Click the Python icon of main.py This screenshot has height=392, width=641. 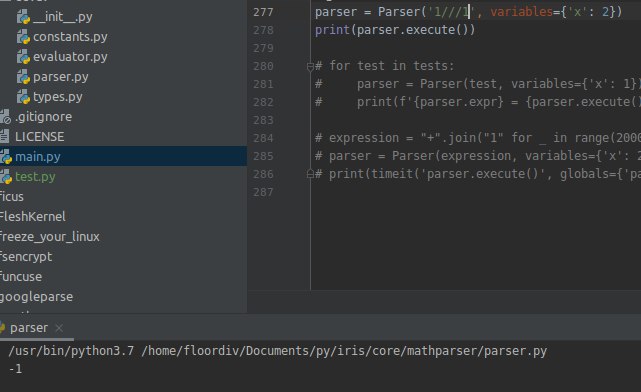[x=6, y=157]
